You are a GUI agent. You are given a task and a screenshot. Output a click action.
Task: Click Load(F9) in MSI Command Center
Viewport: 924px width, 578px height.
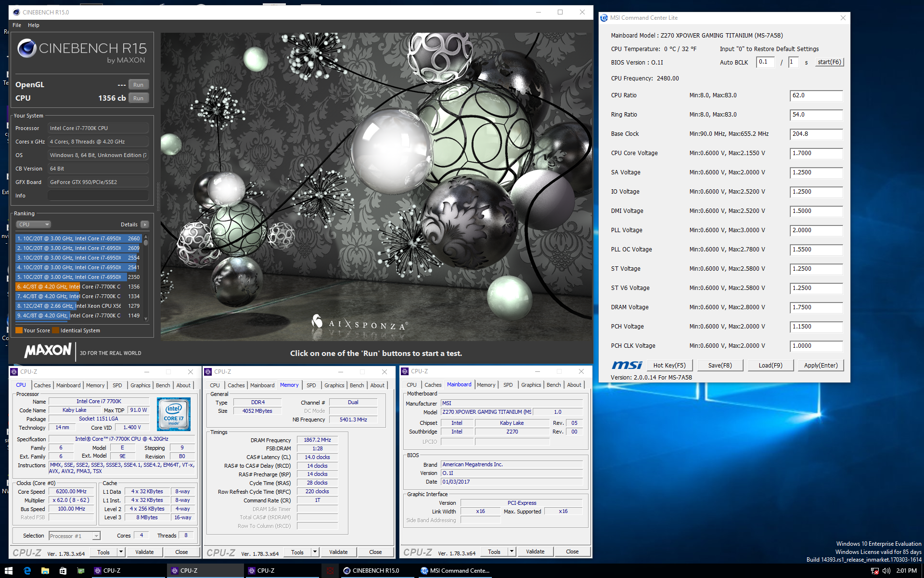click(770, 366)
